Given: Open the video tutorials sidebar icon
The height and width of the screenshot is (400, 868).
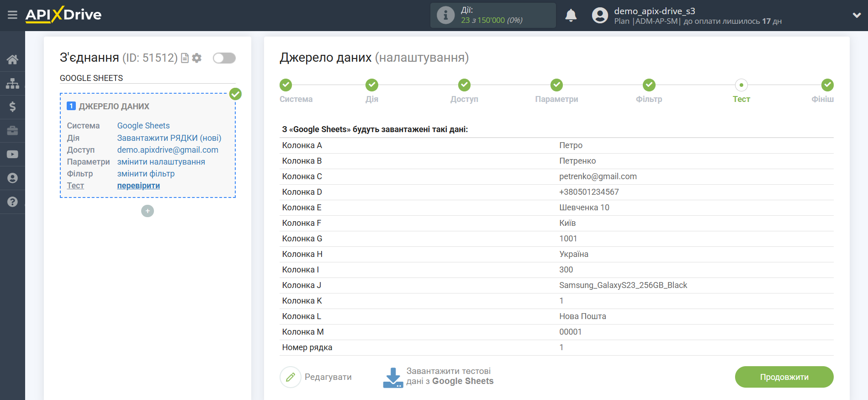Looking at the screenshot, I should coord(12,155).
